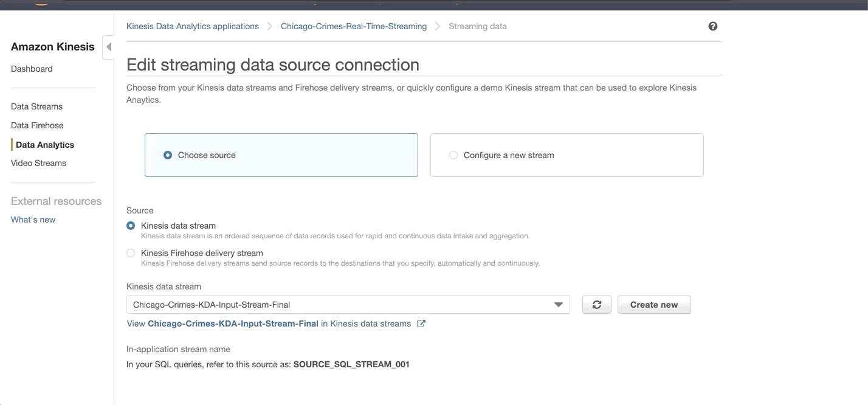Go to Data Streams in sidebar

(36, 106)
